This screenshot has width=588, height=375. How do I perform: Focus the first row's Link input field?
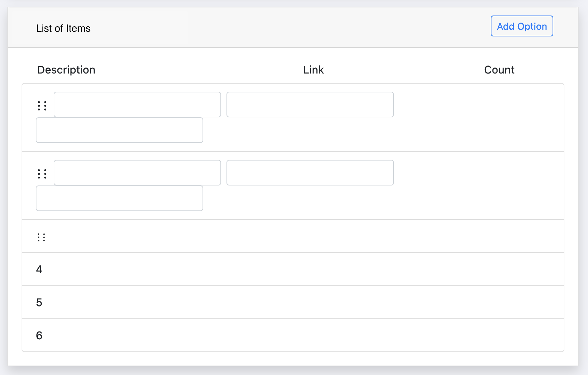(x=310, y=105)
